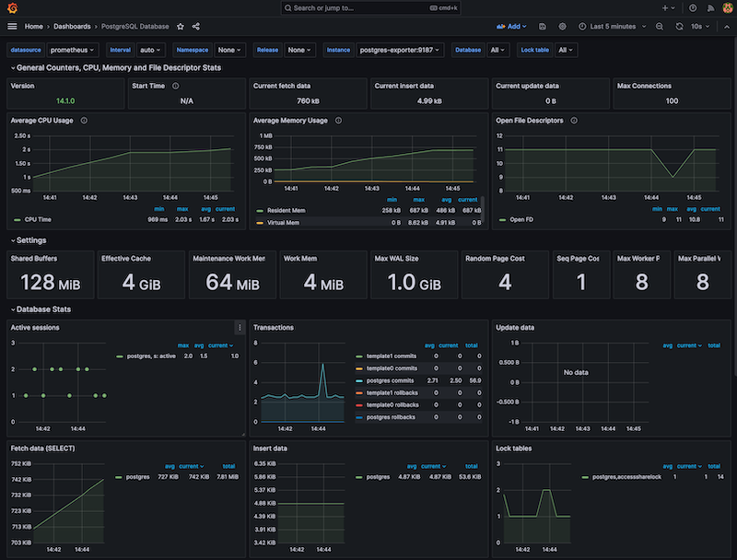Click the Update data panel title

515,328
